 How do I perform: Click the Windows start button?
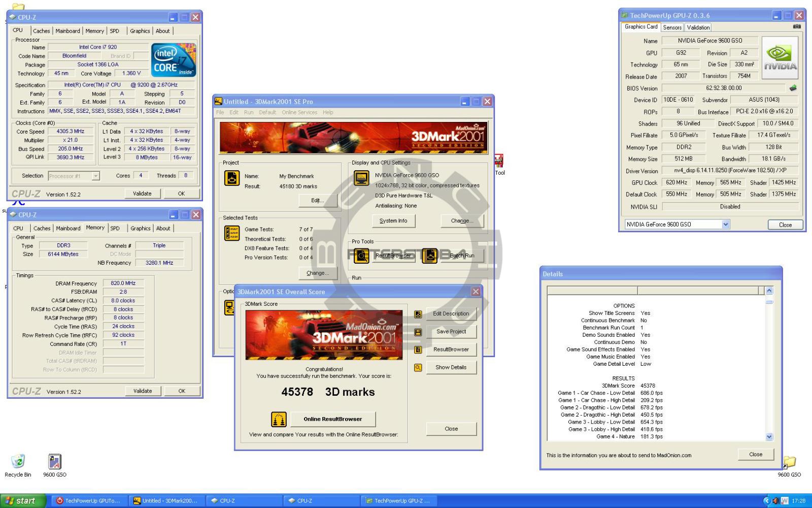(x=23, y=501)
